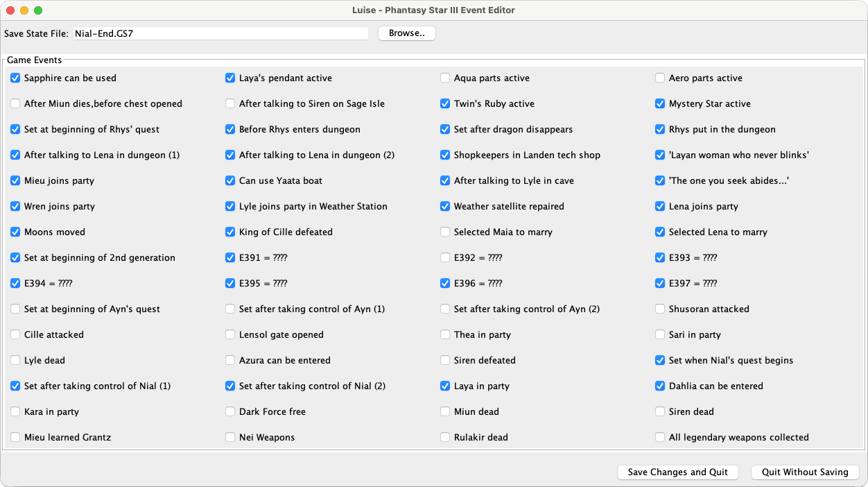Enable 'Selected Maia to marry'
The width and height of the screenshot is (868, 487).
click(x=445, y=232)
